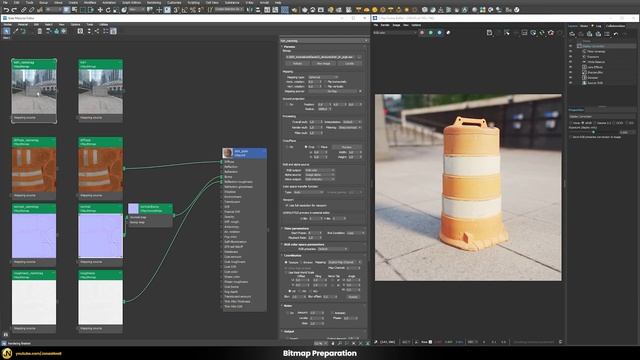Toggle the Parameter Editor icon in Slate toolbar
Screen dimensions: 640x360
113,31
